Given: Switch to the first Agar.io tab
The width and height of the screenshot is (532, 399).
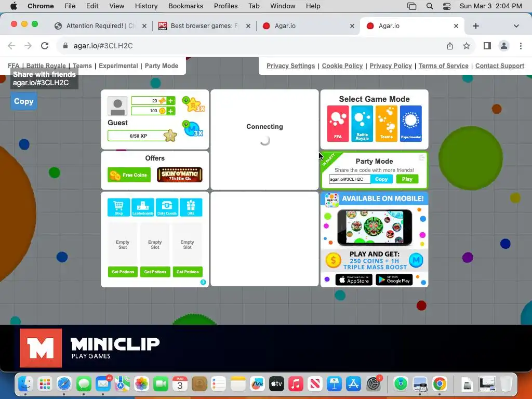Looking at the screenshot, I should [308, 26].
